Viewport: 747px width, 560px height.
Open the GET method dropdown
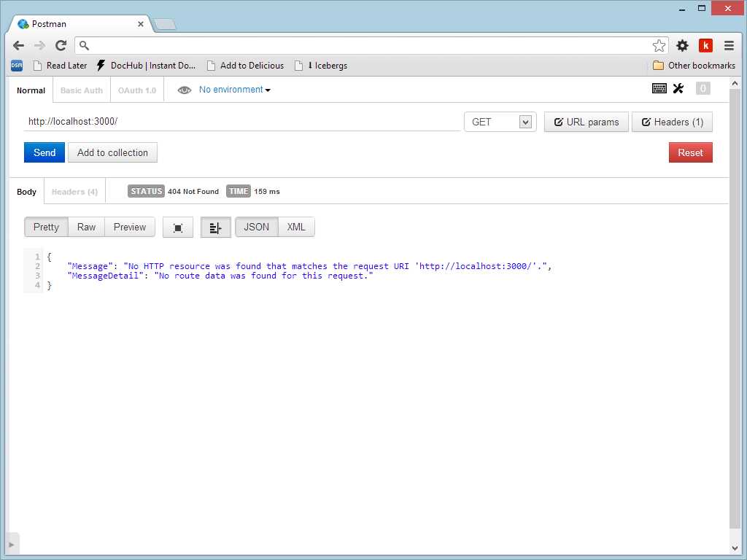coord(500,122)
